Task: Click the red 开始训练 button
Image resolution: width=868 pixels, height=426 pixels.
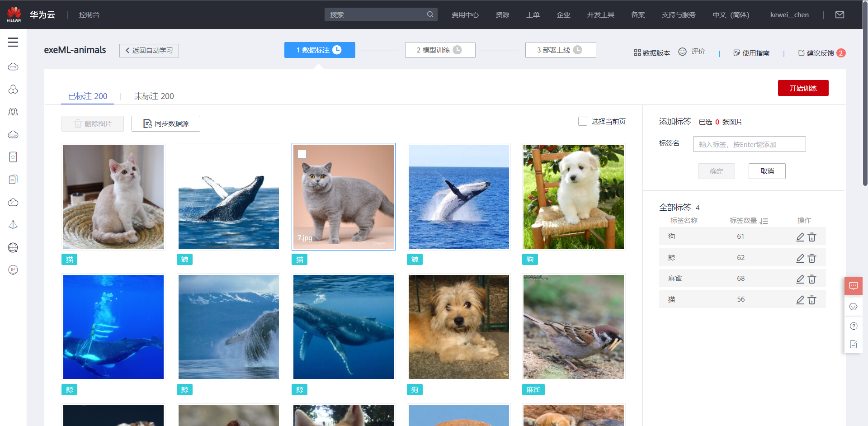Action: pos(803,88)
